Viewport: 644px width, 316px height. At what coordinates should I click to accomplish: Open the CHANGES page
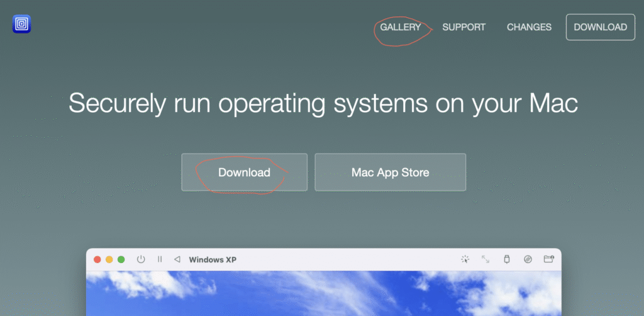(529, 27)
